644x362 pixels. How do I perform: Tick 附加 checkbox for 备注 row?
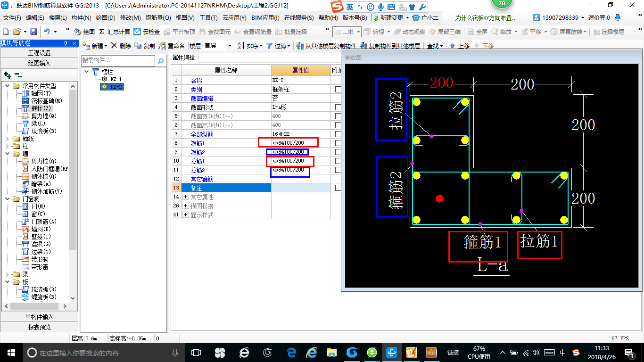(x=338, y=188)
